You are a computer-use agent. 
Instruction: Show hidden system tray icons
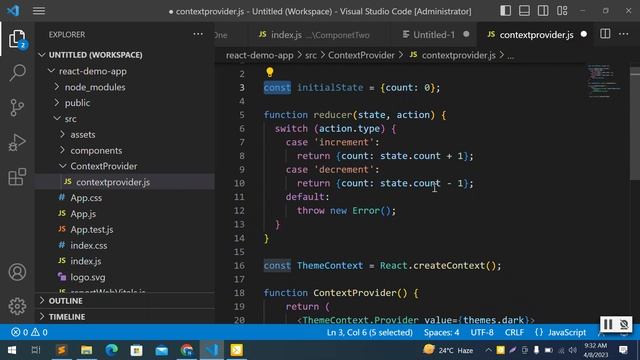[488, 350]
